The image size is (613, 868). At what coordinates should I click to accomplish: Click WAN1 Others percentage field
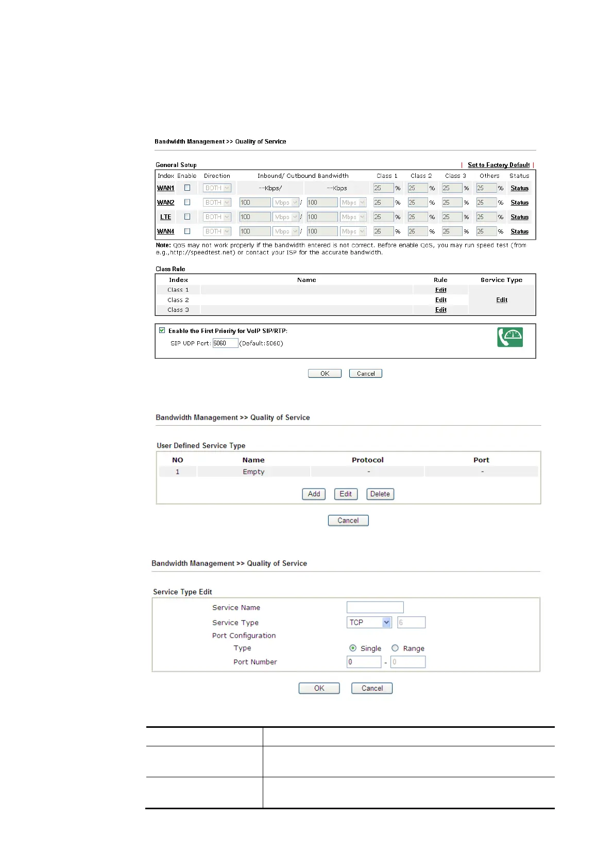pos(487,188)
